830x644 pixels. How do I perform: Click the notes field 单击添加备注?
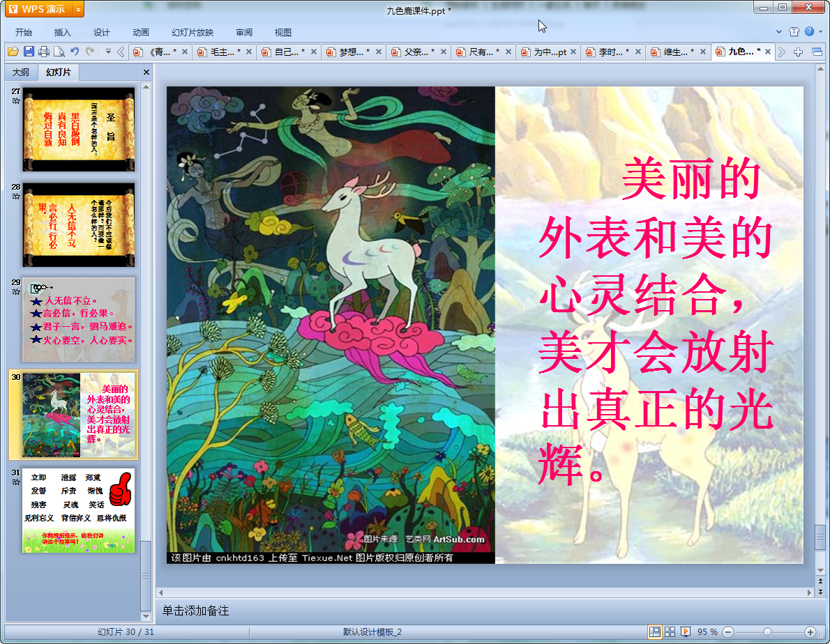pyautogui.click(x=195, y=611)
